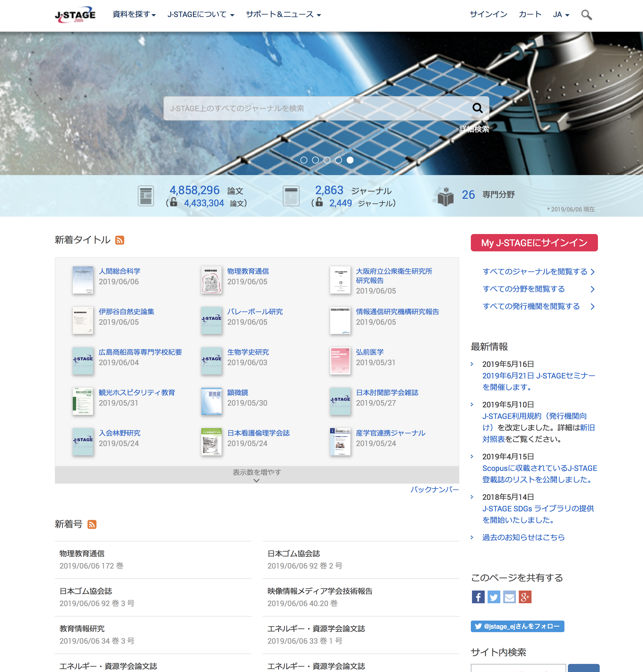Select the first carousel slide dot
Screen dimensions: 643x672
tap(304, 160)
